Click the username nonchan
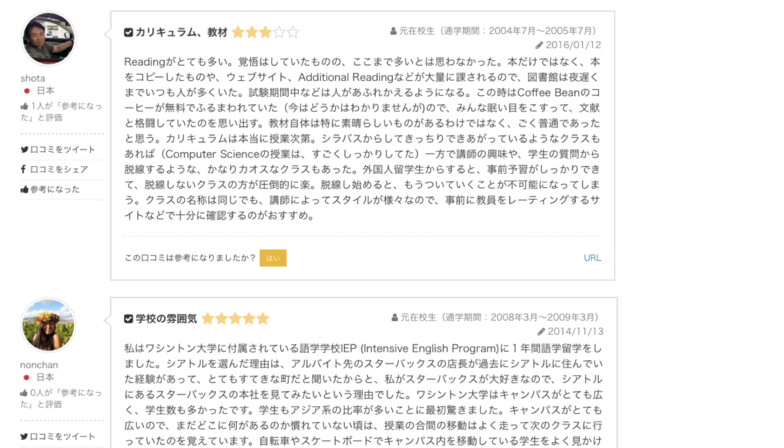The width and height of the screenshot is (784, 448). 39,365
